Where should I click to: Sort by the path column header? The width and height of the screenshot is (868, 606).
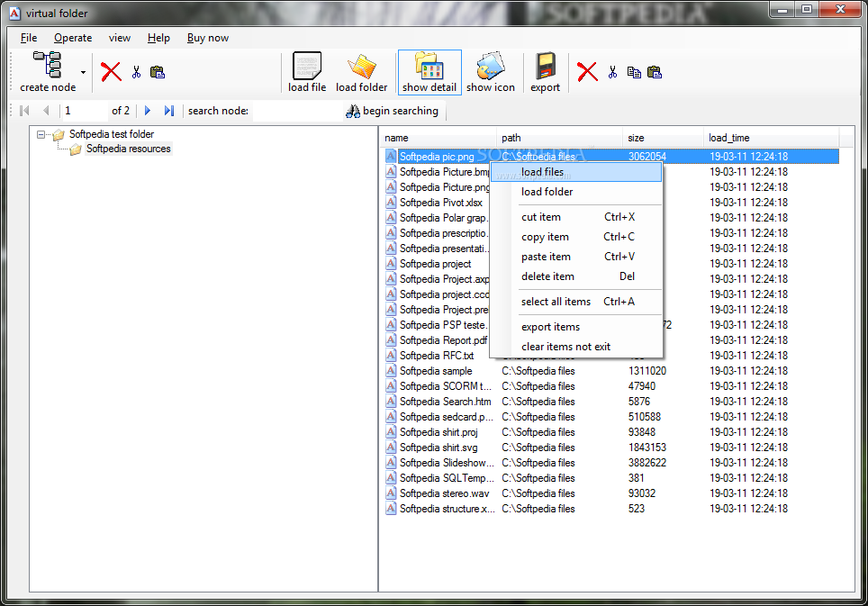[559, 138]
